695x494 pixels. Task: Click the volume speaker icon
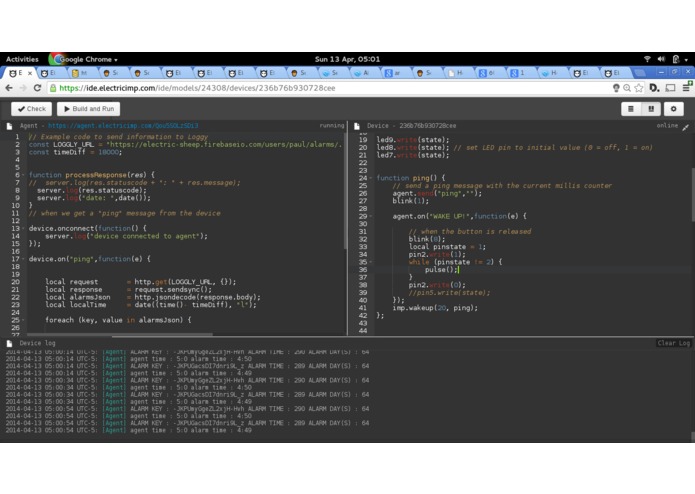(x=661, y=59)
